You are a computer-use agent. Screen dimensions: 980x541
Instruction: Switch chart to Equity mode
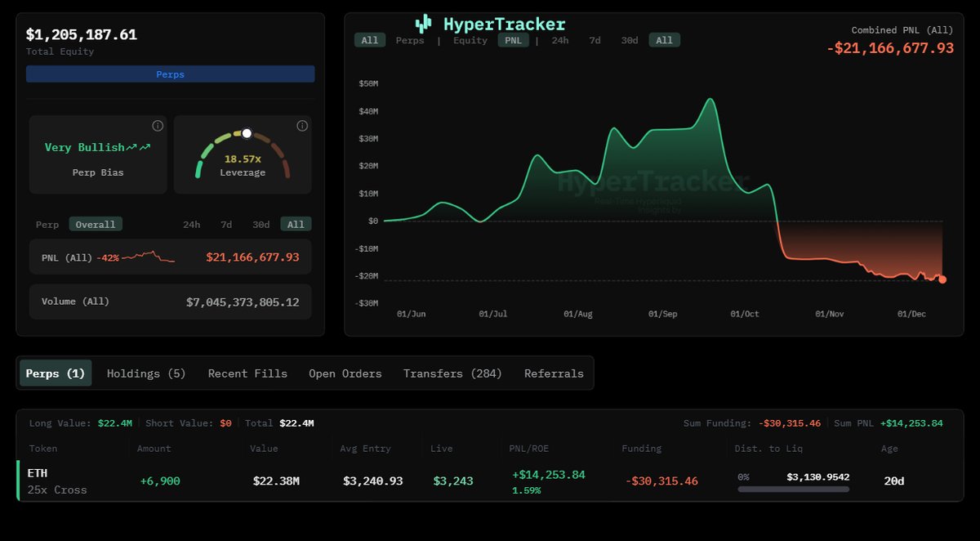(470, 40)
